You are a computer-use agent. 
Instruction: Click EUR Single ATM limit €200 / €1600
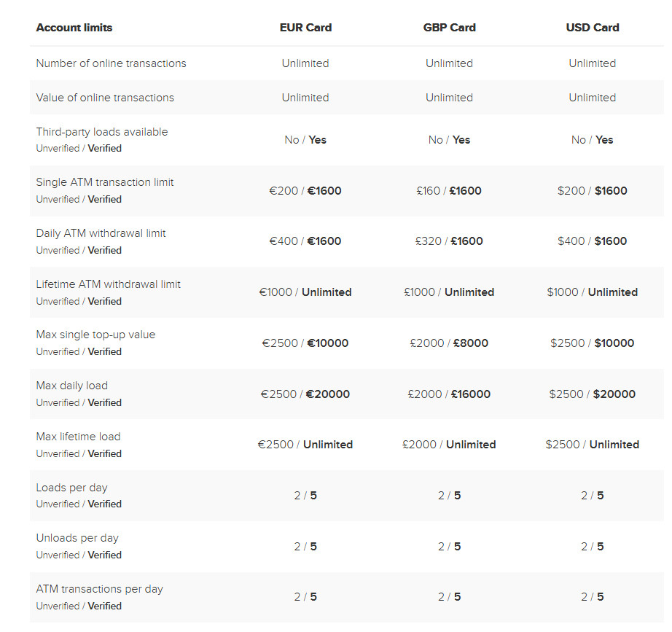pos(305,191)
